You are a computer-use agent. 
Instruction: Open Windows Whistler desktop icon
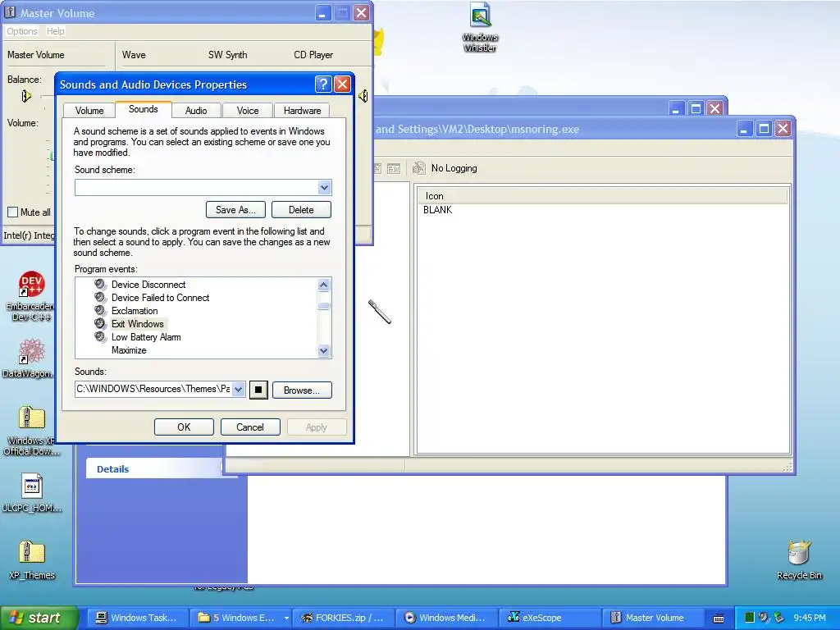pyautogui.click(x=480, y=27)
